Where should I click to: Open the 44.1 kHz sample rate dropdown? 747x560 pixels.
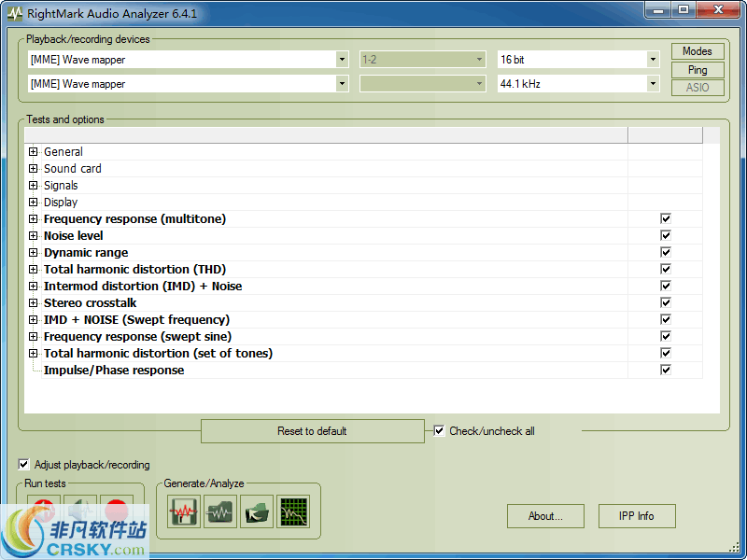pos(578,84)
